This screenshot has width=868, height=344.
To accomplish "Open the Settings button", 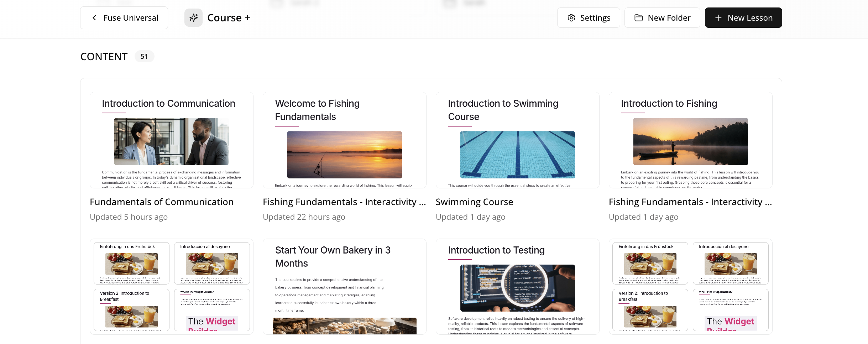I will [x=589, y=18].
